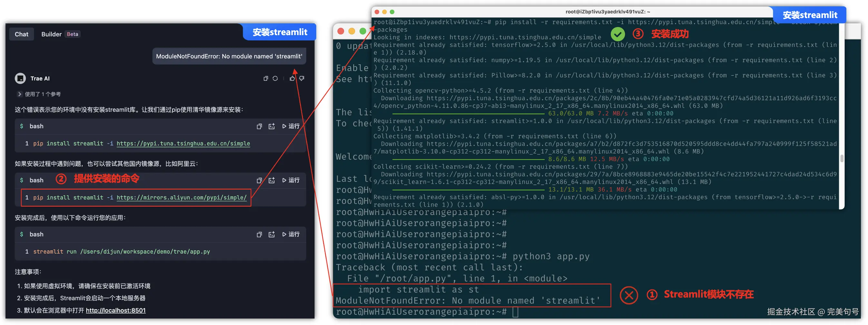Click the 63.0/63.0 MB download progress line

click(533, 113)
